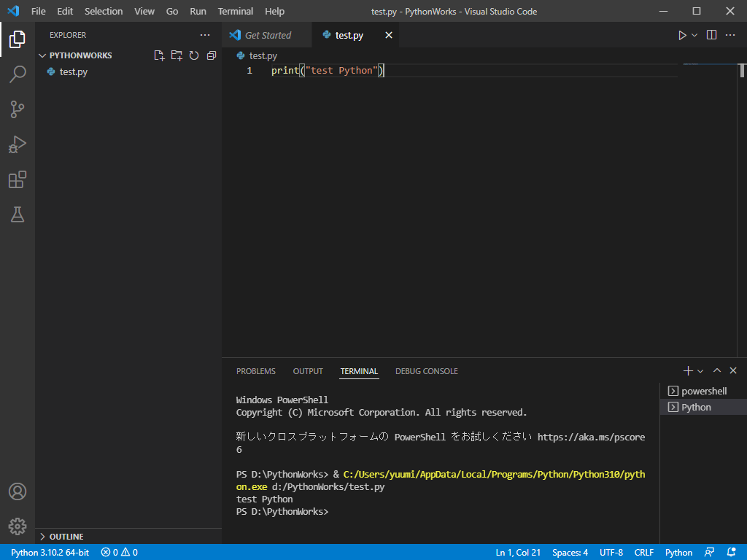Open the Source Control view
Image resolution: width=747 pixels, height=560 pixels.
point(18,109)
